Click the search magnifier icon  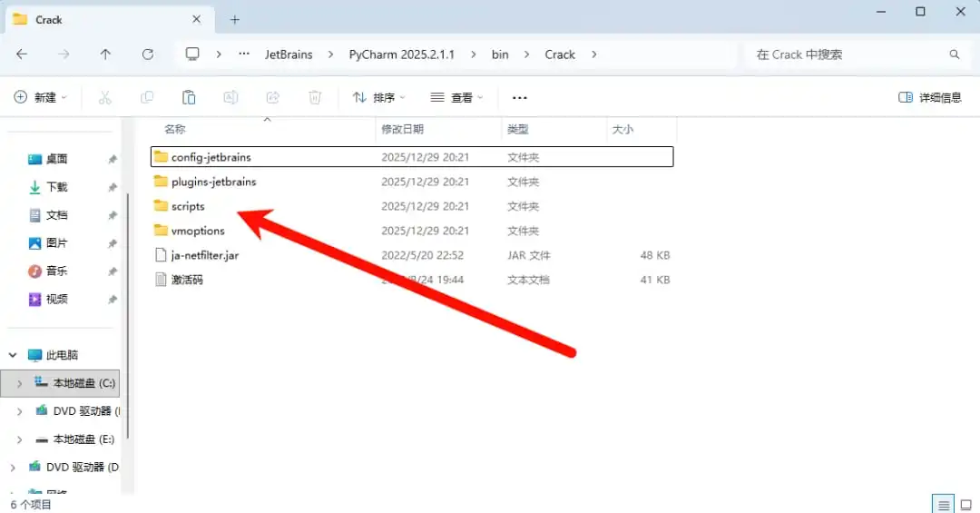pos(955,54)
